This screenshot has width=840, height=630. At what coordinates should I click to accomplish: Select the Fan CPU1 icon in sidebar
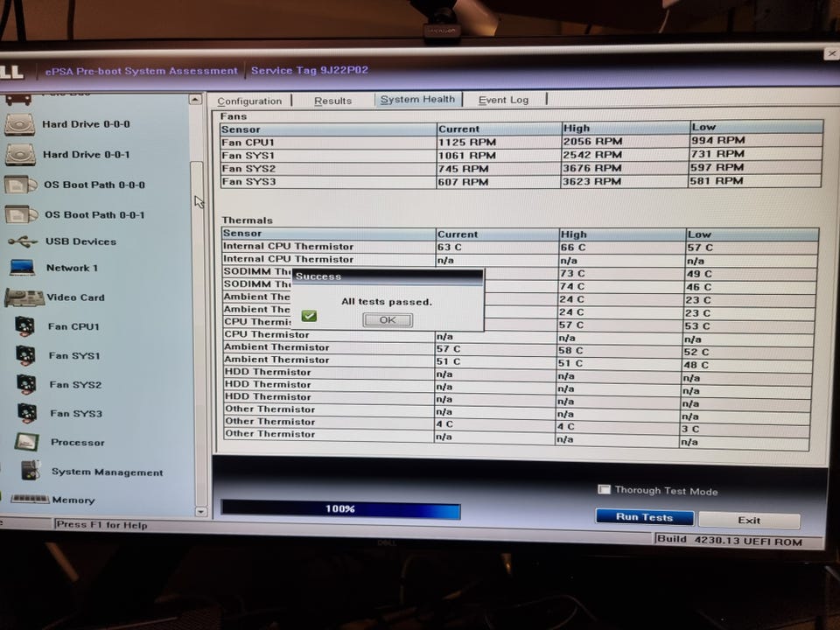point(24,326)
